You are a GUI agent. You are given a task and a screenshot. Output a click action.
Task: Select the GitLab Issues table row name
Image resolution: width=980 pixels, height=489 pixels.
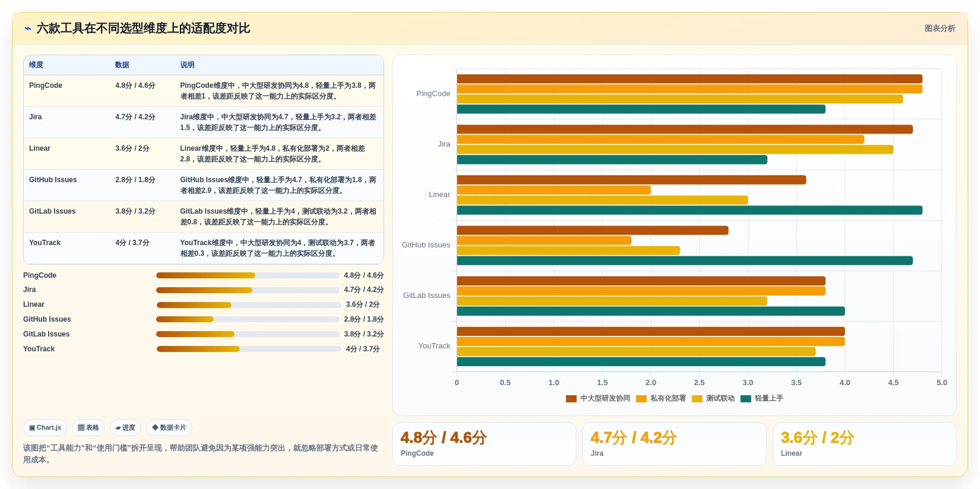(52, 211)
